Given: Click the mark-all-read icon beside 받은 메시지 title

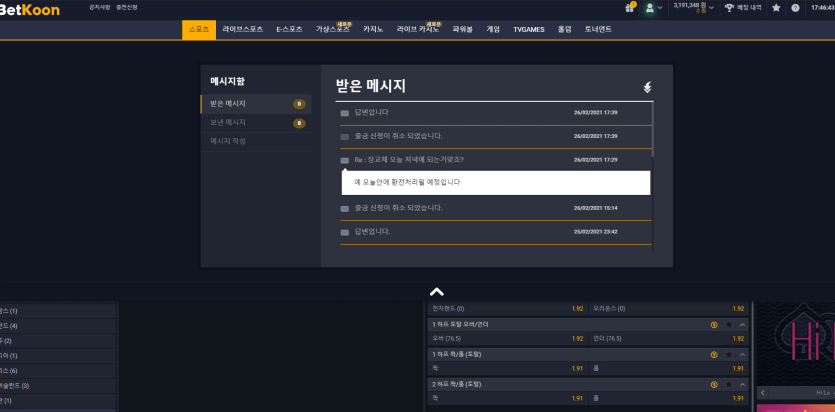Looking at the screenshot, I should click(x=647, y=87).
